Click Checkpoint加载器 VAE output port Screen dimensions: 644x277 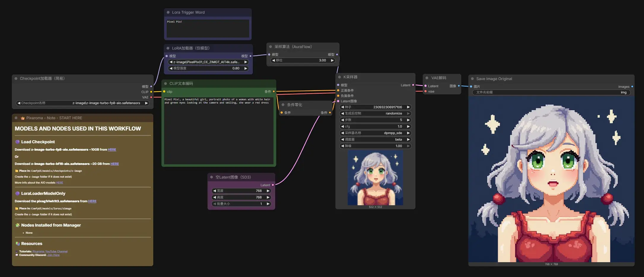click(151, 97)
